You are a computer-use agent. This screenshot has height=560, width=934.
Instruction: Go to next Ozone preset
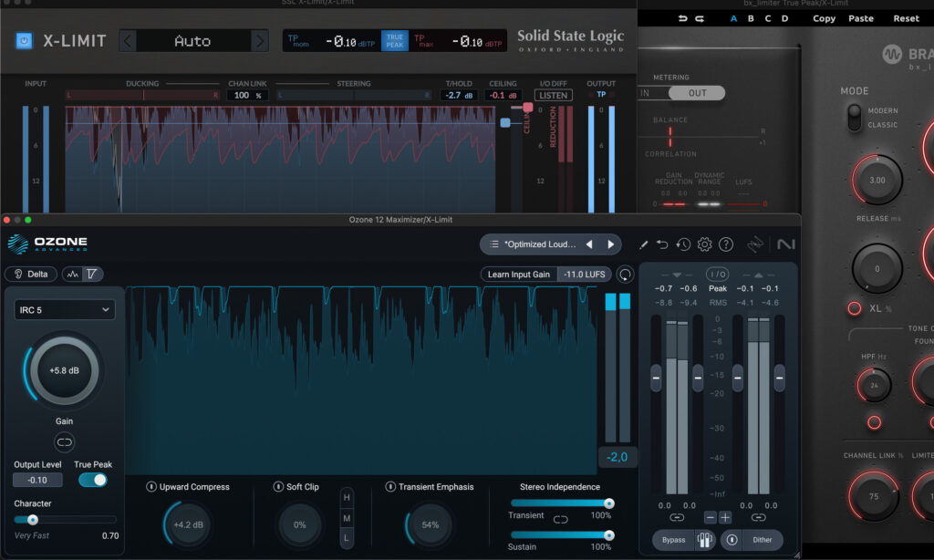pos(610,244)
